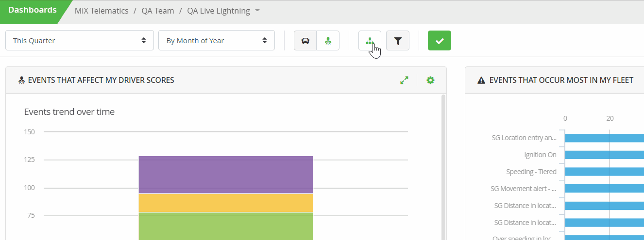Click Speeding - Tiered label
This screenshot has width=644, height=240.
point(531,172)
